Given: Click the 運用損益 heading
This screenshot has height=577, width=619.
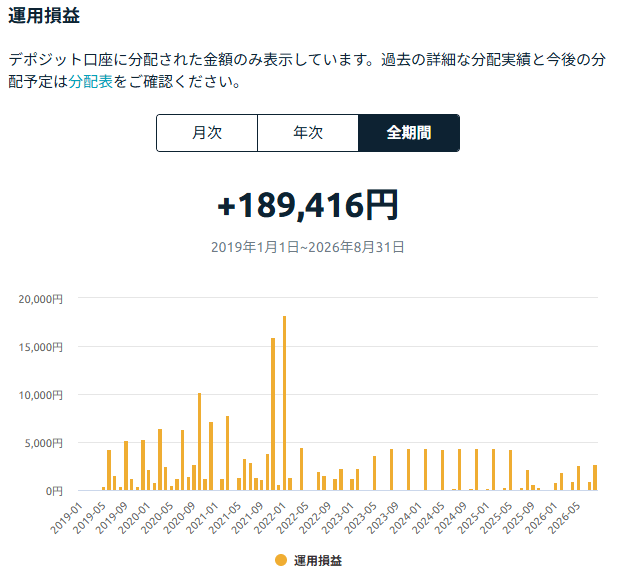Looking at the screenshot, I should tap(44, 16).
